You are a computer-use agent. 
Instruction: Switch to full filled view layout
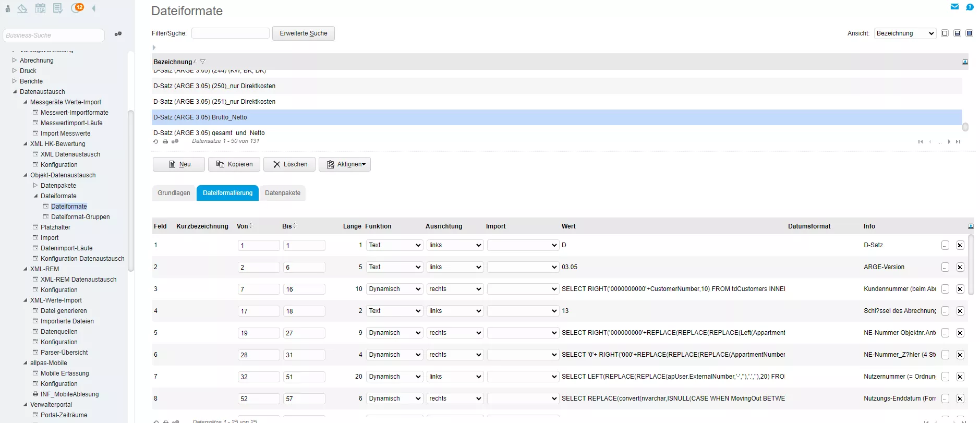coord(969,33)
